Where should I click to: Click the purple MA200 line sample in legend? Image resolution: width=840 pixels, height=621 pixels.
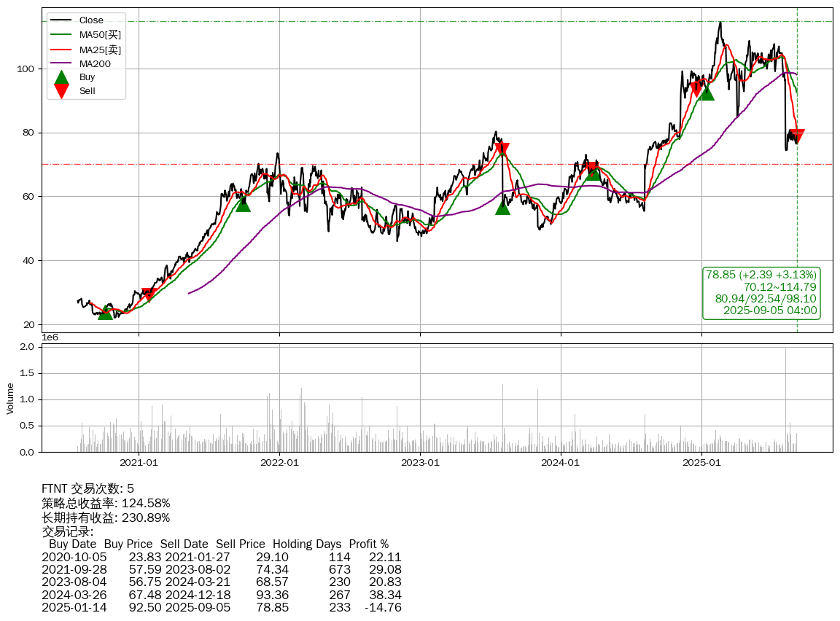(61, 64)
